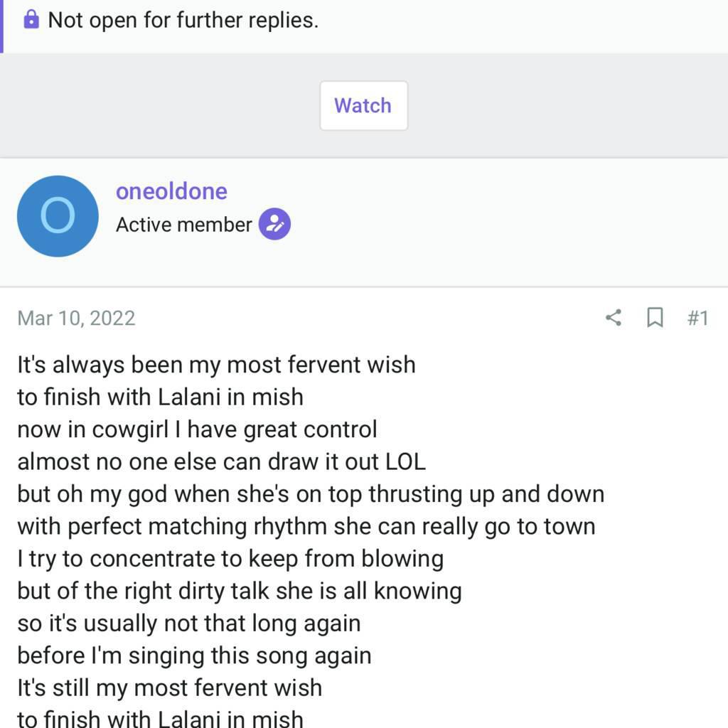Click the line starting 'with perfect matching rhythm'
The height and width of the screenshot is (728, 728).
306,526
